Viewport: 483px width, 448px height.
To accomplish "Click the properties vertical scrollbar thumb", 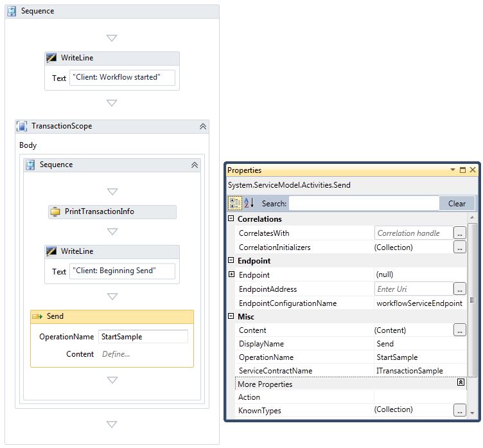I will pyautogui.click(x=472, y=300).
